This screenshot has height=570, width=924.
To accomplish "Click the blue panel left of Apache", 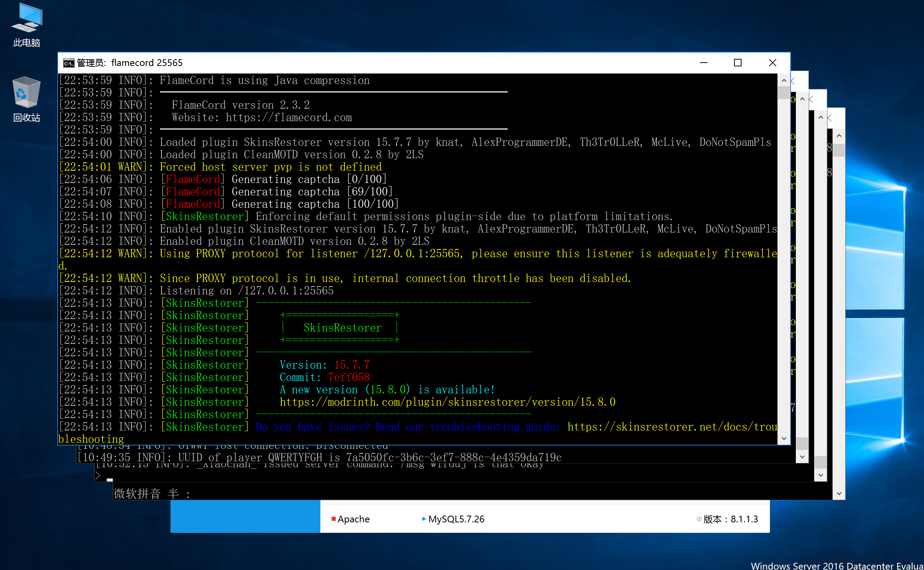I will coord(245,516).
